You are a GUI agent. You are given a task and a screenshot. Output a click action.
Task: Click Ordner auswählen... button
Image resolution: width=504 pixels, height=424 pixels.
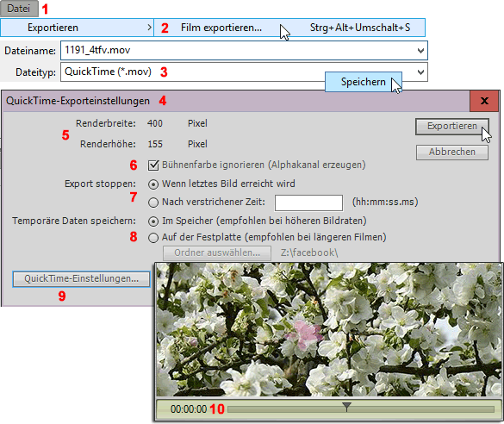(x=217, y=253)
